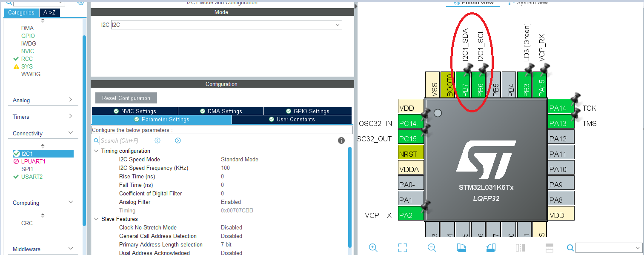Screen dimensions: 644x255
Task: Open NVIC Settings tab
Action: click(x=135, y=111)
